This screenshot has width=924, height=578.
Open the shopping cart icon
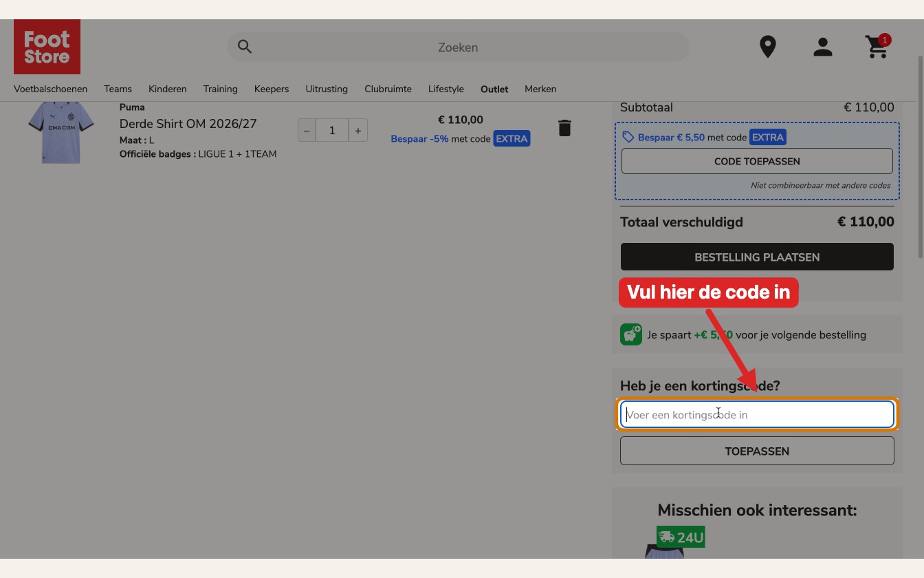[877, 47]
